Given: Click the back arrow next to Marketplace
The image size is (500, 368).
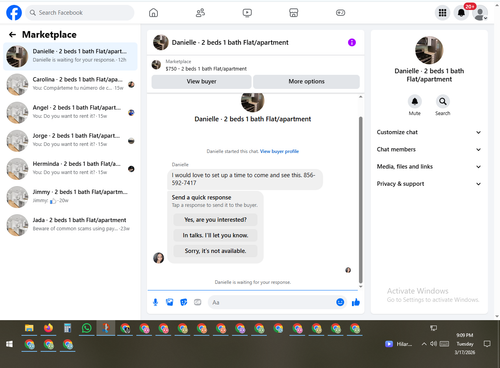Looking at the screenshot, I should pos(13,34).
